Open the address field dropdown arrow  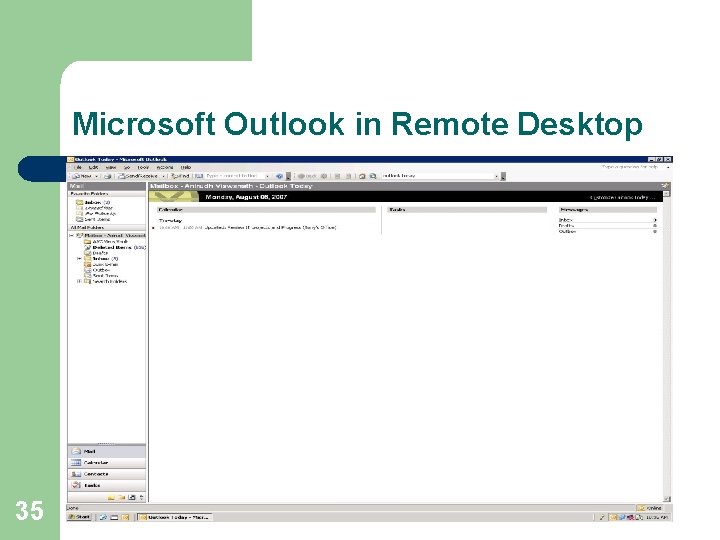(496, 176)
